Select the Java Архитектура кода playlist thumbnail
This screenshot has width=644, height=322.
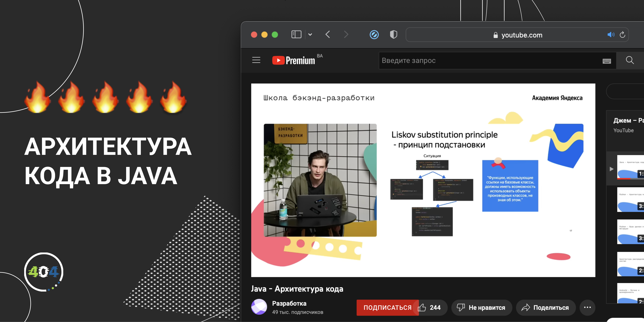pos(631,167)
